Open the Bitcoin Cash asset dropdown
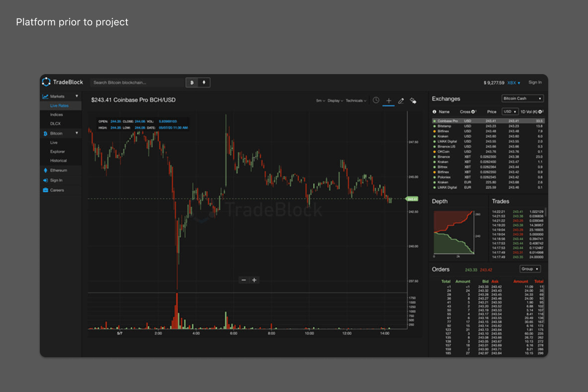The height and width of the screenshot is (392, 588). pos(522,98)
